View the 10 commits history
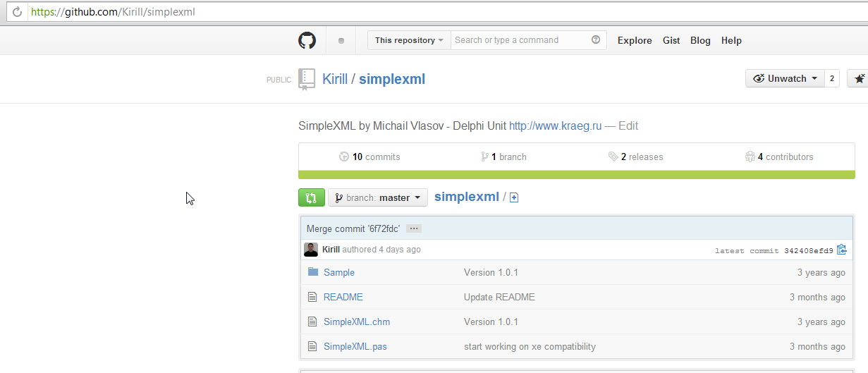The width and height of the screenshot is (868, 373). [x=369, y=157]
